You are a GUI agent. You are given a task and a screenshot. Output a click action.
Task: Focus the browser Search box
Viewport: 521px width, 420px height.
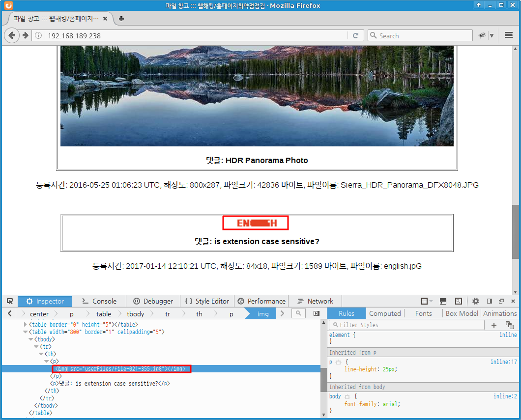(x=420, y=35)
